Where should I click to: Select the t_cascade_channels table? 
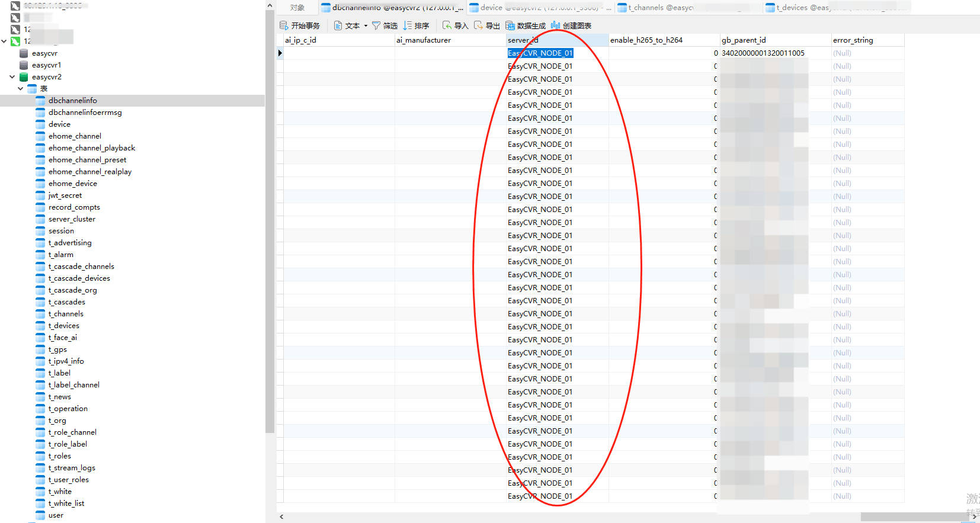pyautogui.click(x=81, y=267)
